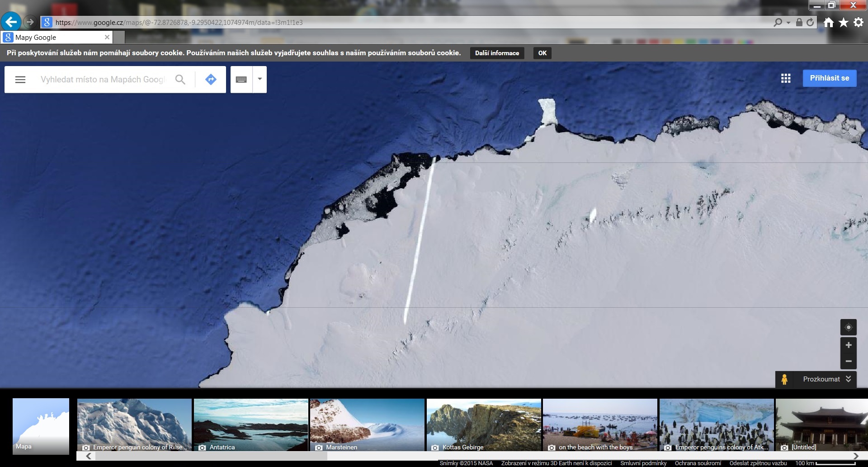This screenshot has width=868, height=467.
Task: Expand the input tools dropdown arrow
Action: click(260, 79)
